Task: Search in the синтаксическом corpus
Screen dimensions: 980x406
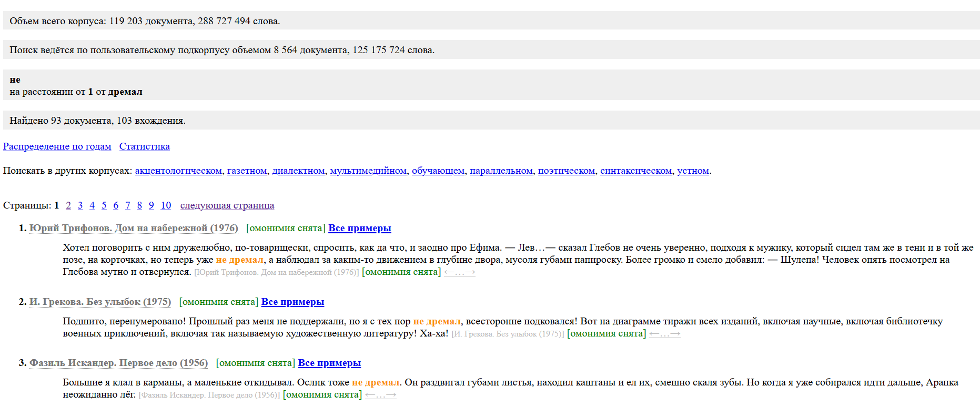Action: click(635, 171)
